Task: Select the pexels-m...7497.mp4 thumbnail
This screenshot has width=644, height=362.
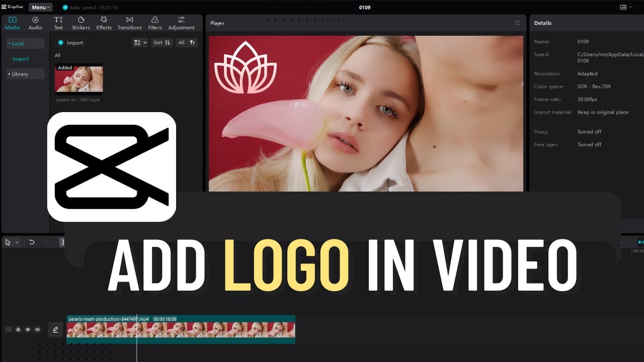Action: 78,79
